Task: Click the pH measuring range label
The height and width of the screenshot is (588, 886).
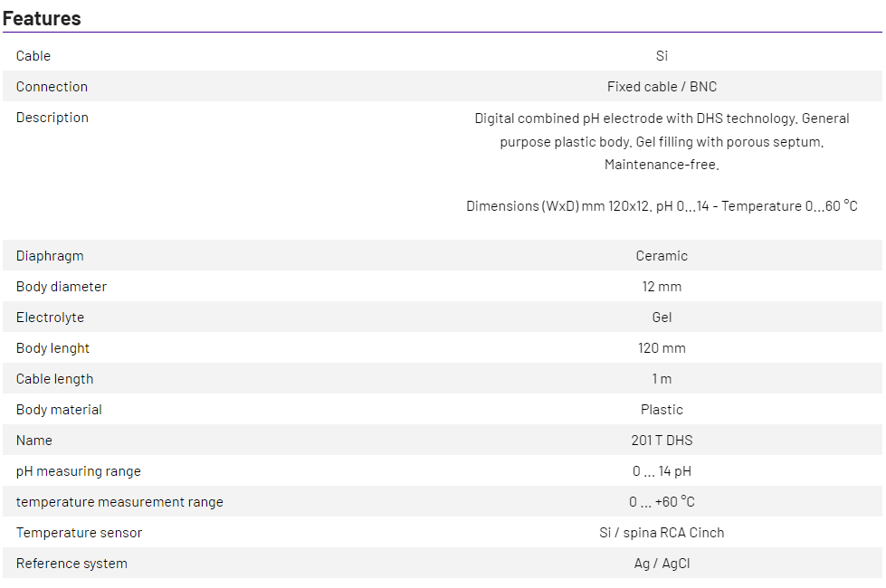Action: 79,471
